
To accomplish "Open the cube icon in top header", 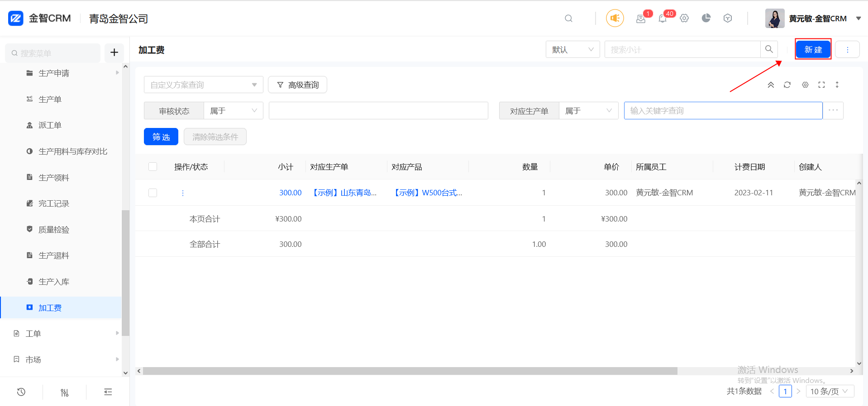I will click(728, 18).
